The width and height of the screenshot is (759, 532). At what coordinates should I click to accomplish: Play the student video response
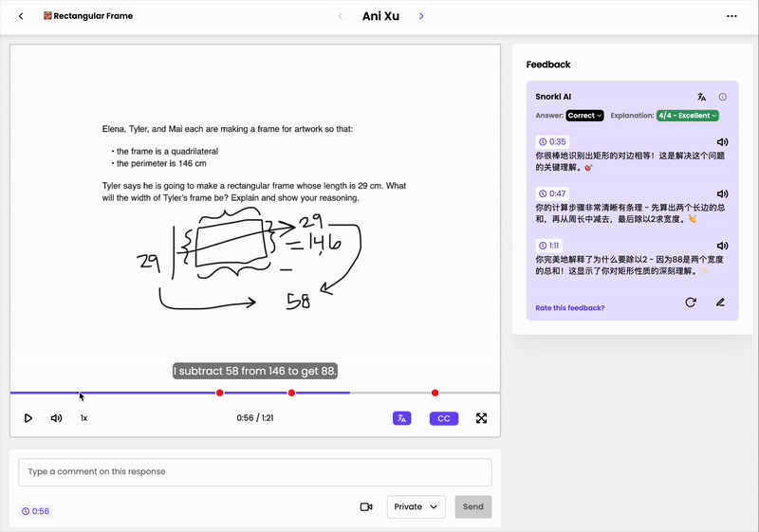click(x=28, y=418)
